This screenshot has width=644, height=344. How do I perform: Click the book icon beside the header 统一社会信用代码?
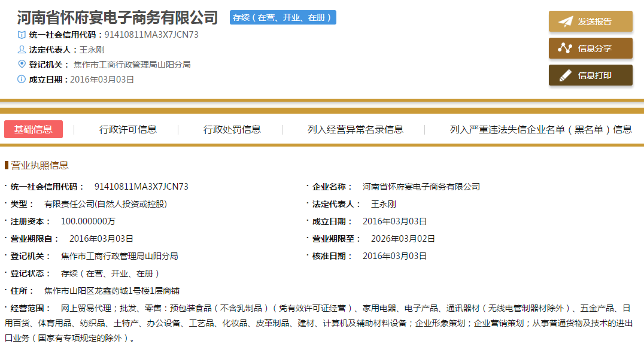(x=22, y=35)
